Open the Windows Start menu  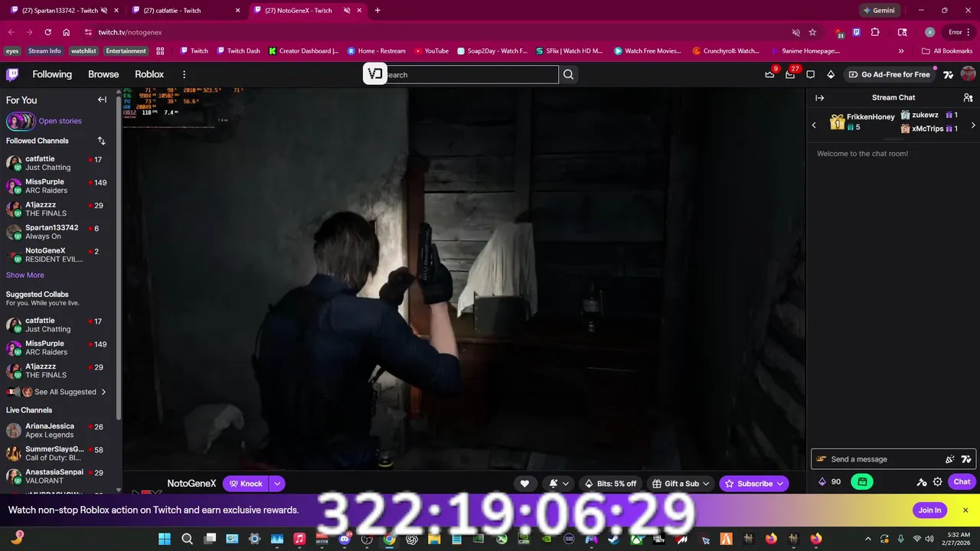tap(165, 539)
